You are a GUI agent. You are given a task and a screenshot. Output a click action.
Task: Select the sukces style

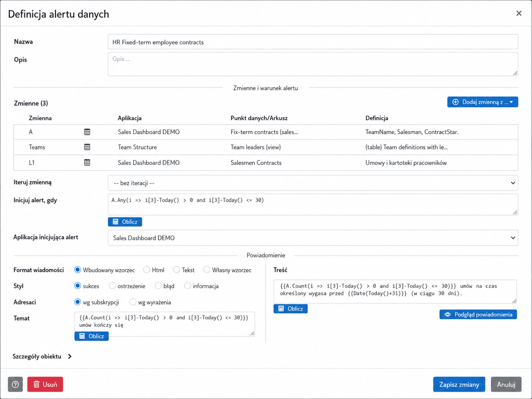click(78, 286)
